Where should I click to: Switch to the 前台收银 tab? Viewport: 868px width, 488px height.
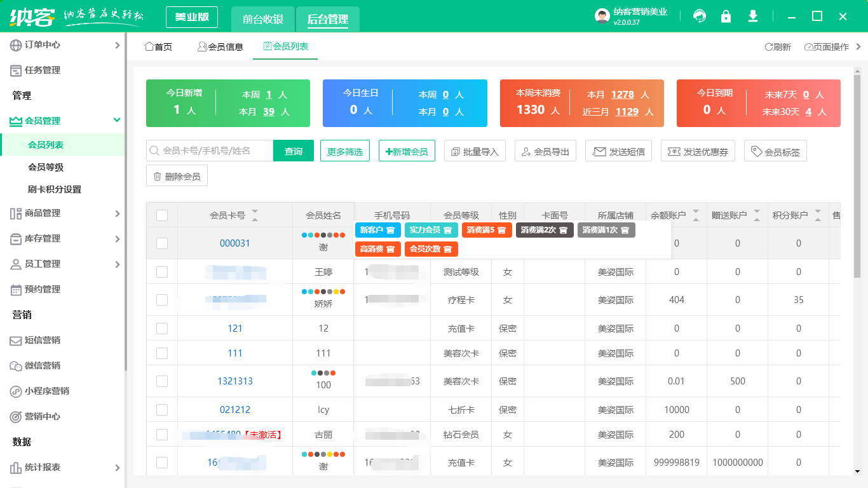[262, 19]
